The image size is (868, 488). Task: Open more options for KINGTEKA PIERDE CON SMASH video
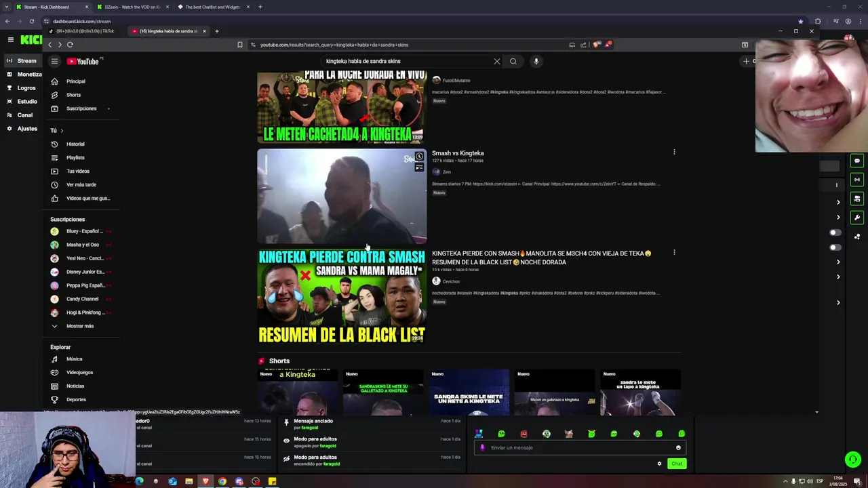[x=674, y=253]
